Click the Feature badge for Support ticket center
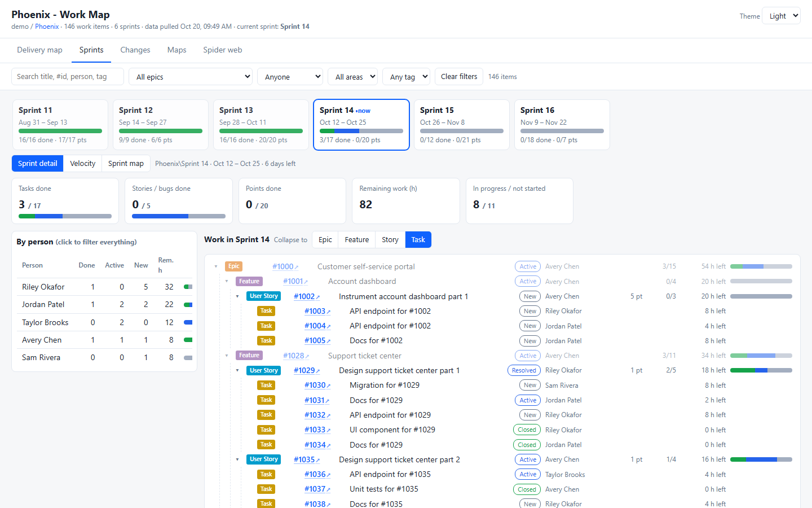The image size is (812, 508). coord(249,356)
